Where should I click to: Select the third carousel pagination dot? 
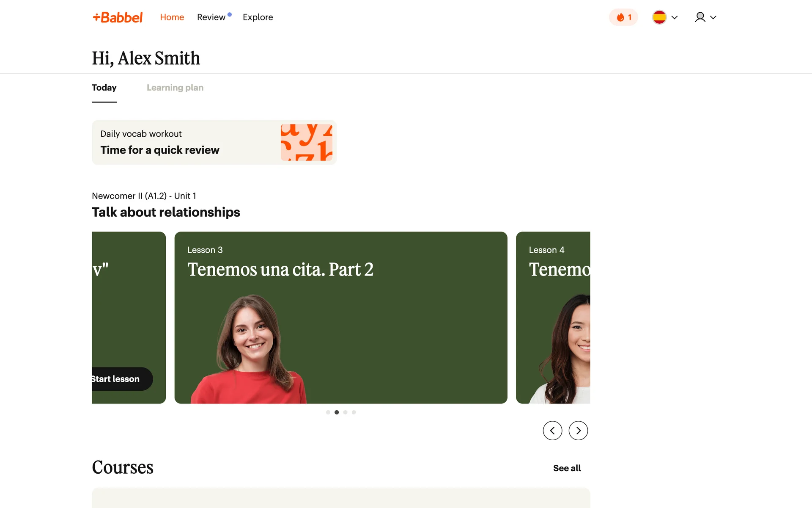click(x=345, y=412)
